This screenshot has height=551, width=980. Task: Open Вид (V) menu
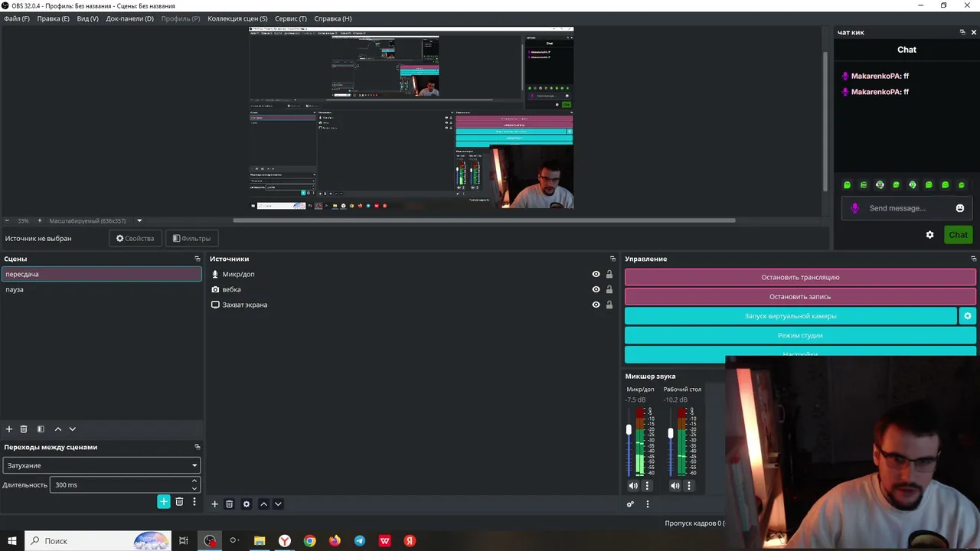87,18
